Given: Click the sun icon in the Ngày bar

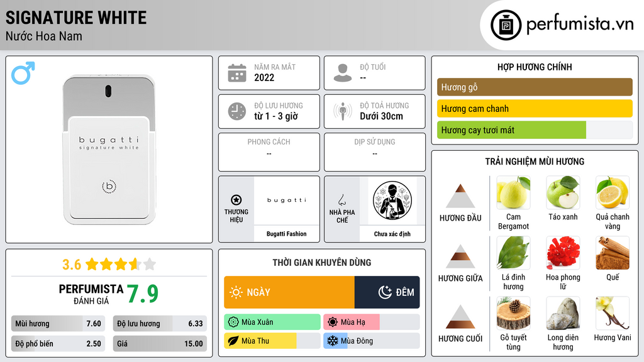Looking at the screenshot, I should pos(236,292).
